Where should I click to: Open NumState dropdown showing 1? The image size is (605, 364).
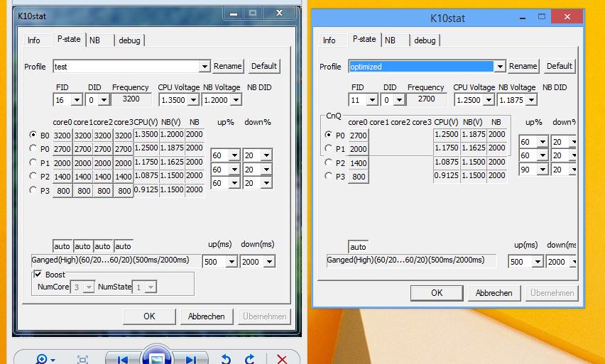(x=151, y=287)
